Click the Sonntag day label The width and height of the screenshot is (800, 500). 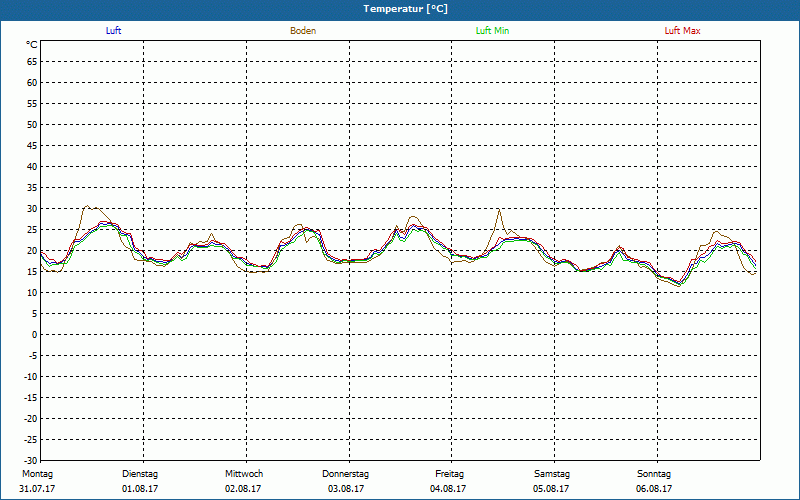pos(654,474)
